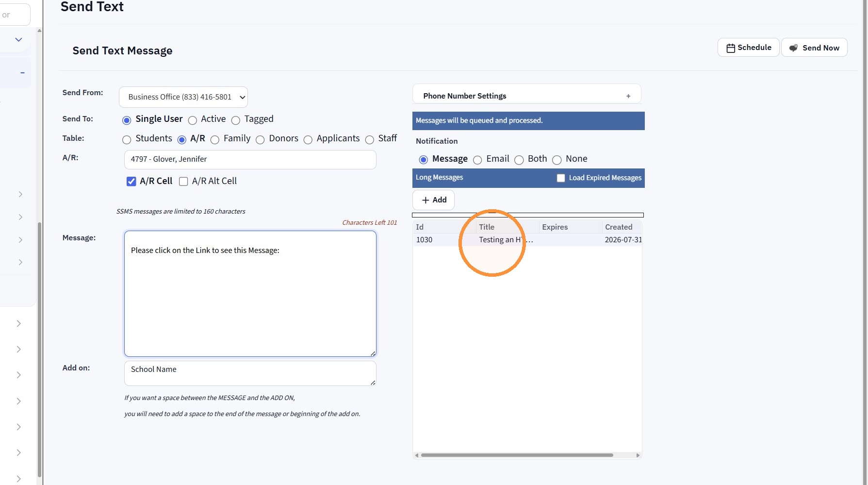Select the Message notification radio
This screenshot has width=868, height=485.
pyautogui.click(x=424, y=160)
